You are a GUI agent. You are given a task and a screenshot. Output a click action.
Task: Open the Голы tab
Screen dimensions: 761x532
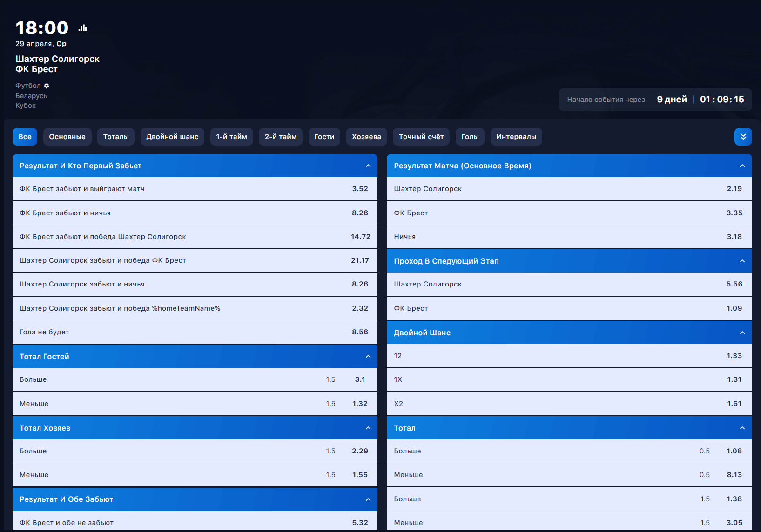pyautogui.click(x=470, y=137)
